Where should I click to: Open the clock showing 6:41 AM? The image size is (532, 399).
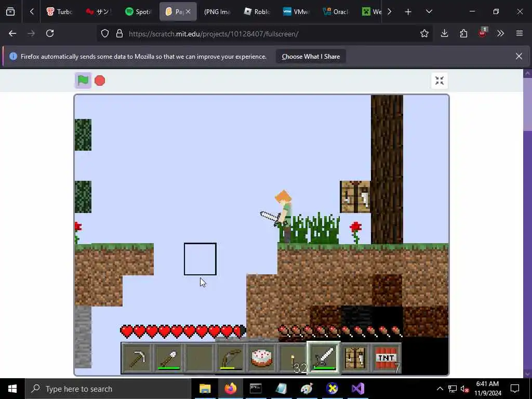click(x=487, y=389)
